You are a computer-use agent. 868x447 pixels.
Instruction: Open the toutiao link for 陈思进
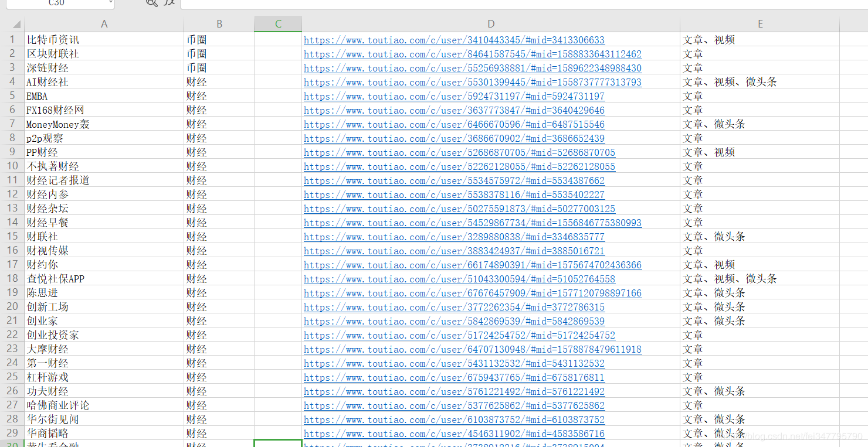point(473,293)
